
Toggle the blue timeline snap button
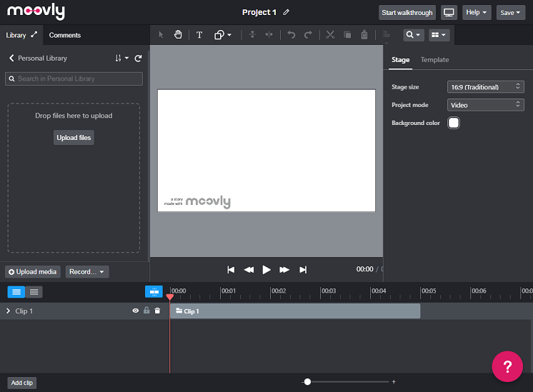click(x=154, y=291)
